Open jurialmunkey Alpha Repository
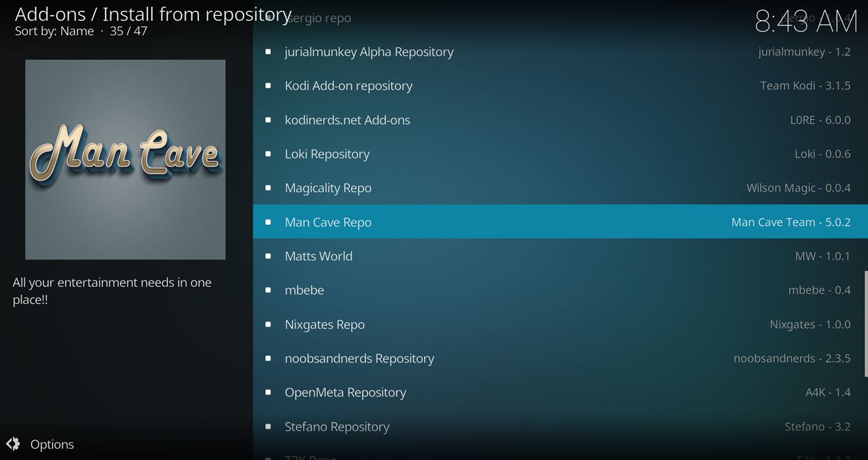The height and width of the screenshot is (460, 868). (x=369, y=52)
